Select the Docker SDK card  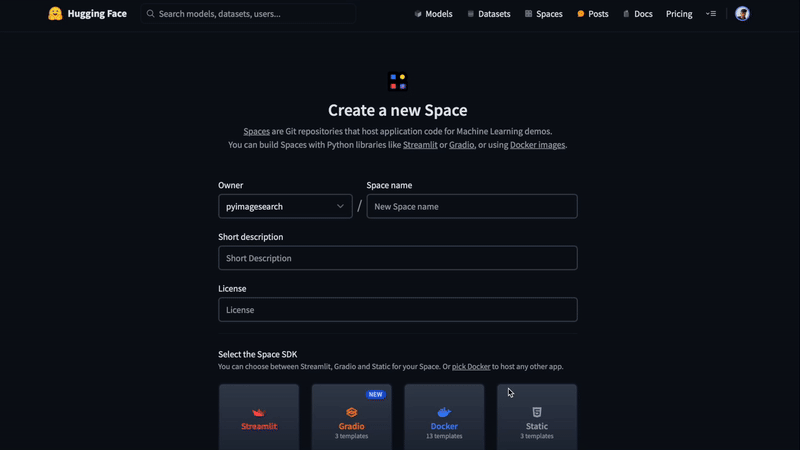coord(444,417)
